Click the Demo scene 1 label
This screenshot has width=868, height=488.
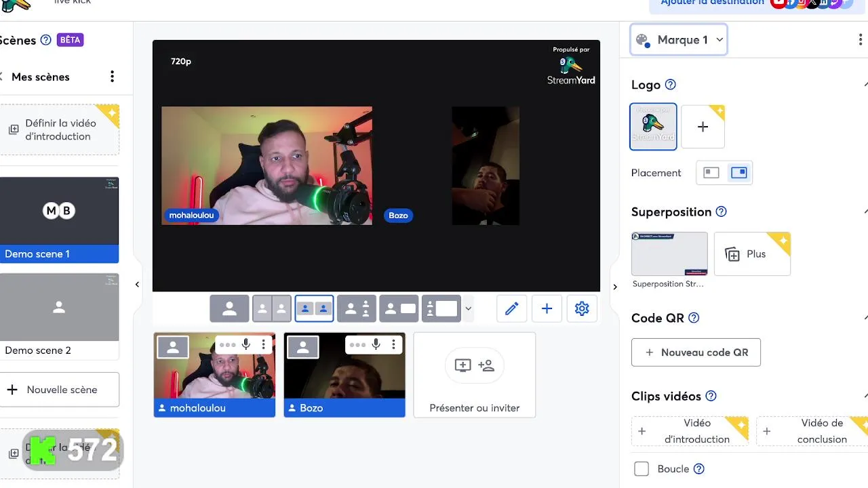pyautogui.click(x=37, y=254)
